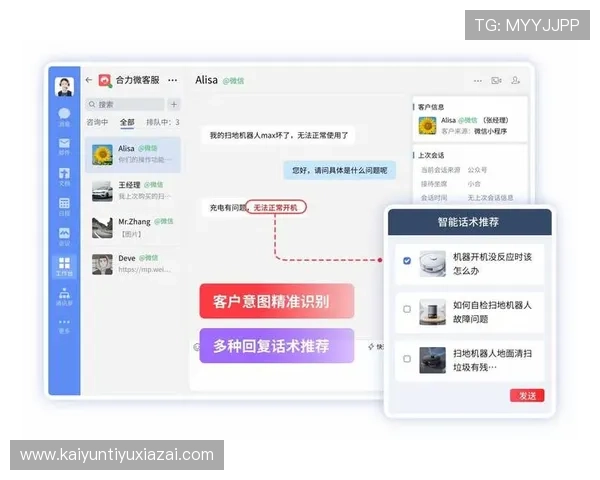Open the 日程 calendar icon in sidebar
600x480 pixels.
click(64, 207)
